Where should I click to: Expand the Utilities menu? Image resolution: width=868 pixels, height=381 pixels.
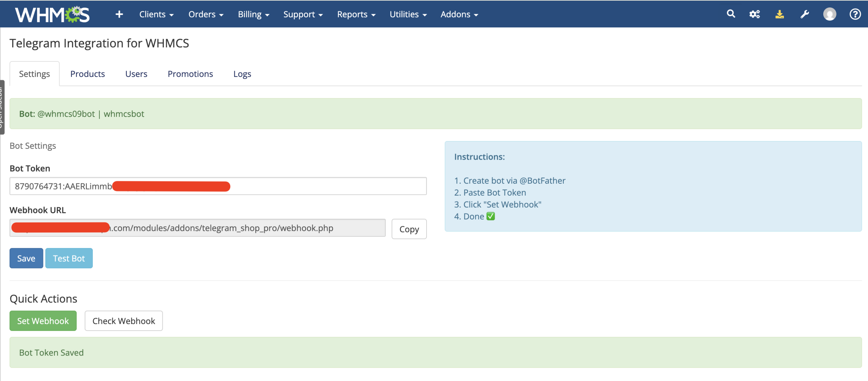408,14
